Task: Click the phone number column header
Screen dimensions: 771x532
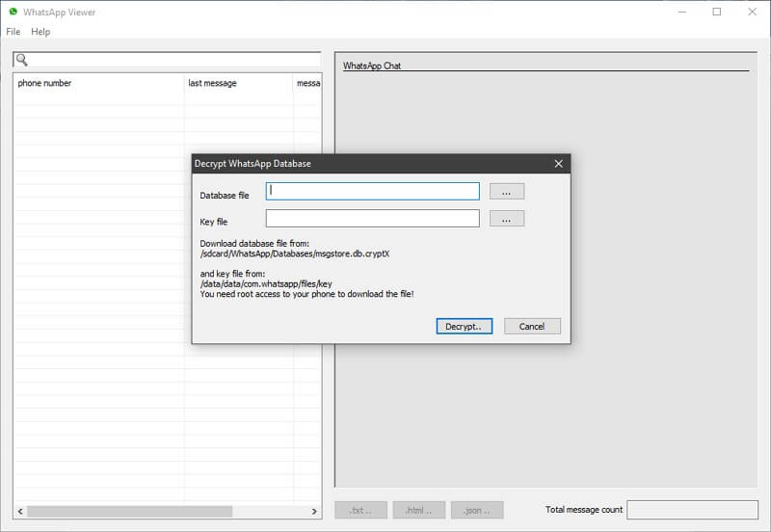Action: pyautogui.click(x=98, y=83)
